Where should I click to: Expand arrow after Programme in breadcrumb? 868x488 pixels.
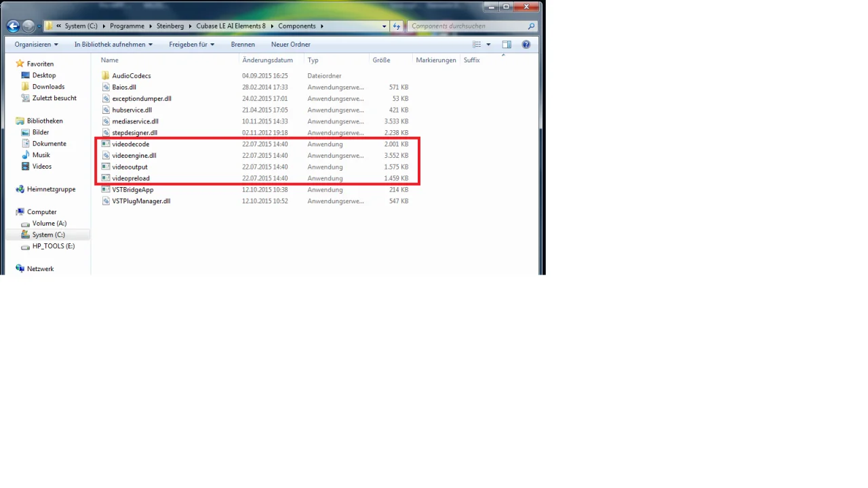pyautogui.click(x=151, y=26)
